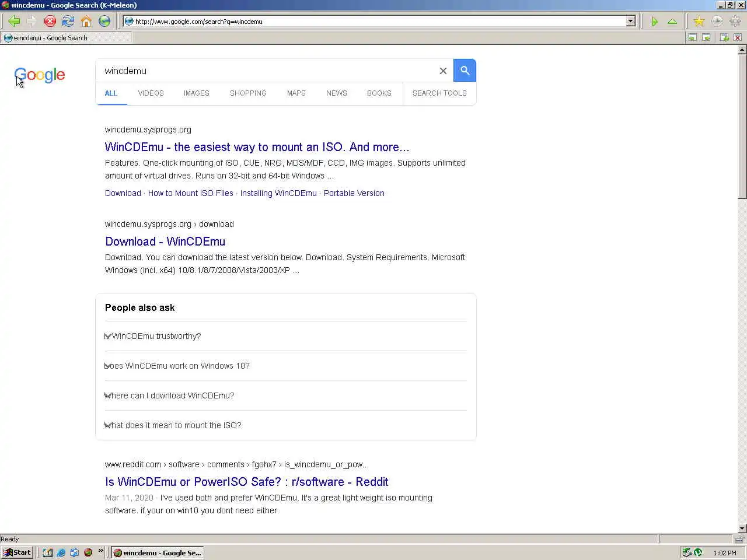Click the green Go arrow beside the URL bar

[x=654, y=22]
